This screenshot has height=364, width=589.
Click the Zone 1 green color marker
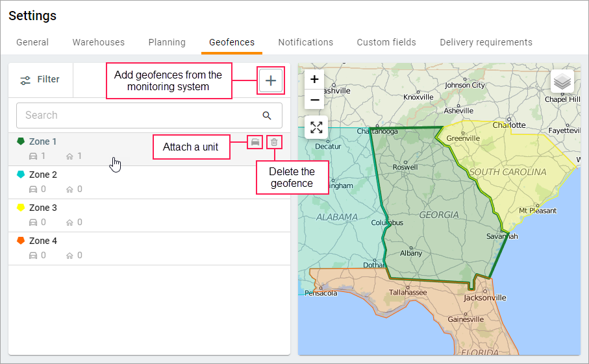coord(21,141)
